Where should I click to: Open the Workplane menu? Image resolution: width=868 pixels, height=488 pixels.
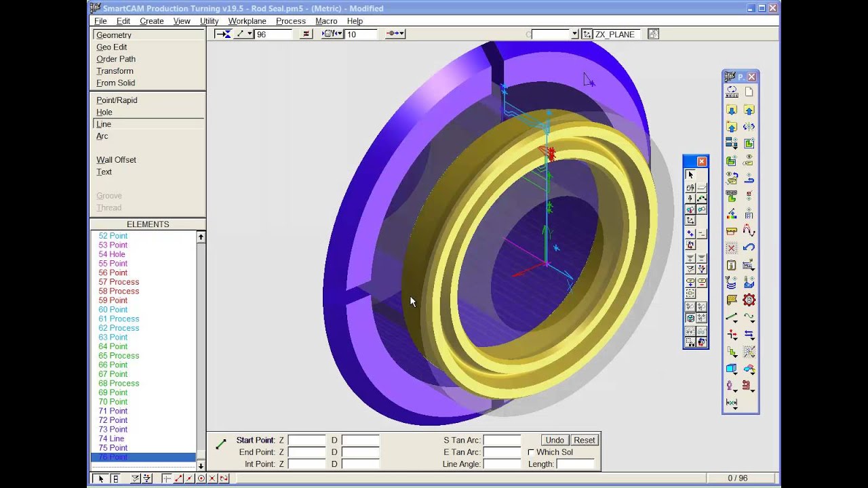(x=247, y=21)
